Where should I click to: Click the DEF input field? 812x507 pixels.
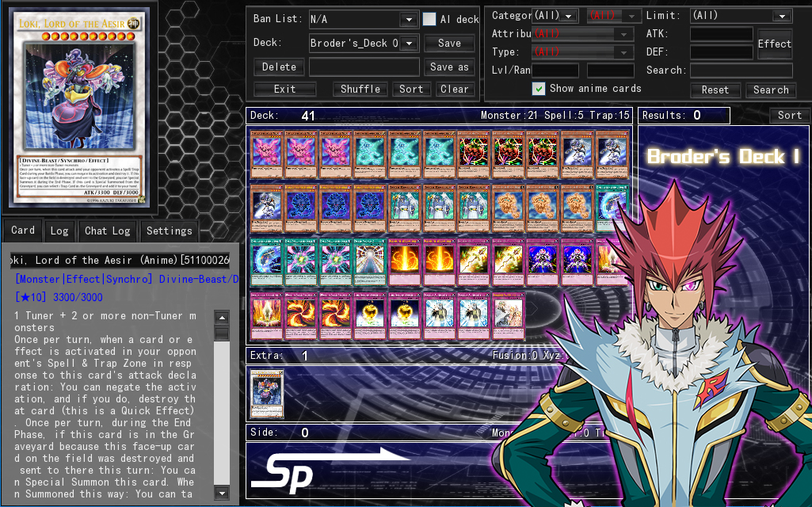[x=722, y=51]
